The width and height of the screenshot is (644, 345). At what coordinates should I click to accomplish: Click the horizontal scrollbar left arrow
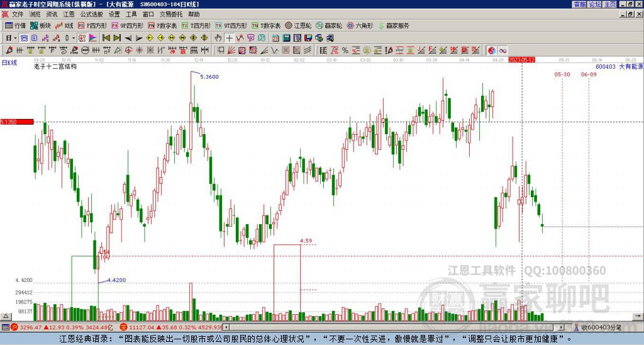pyautogui.click(x=226, y=327)
